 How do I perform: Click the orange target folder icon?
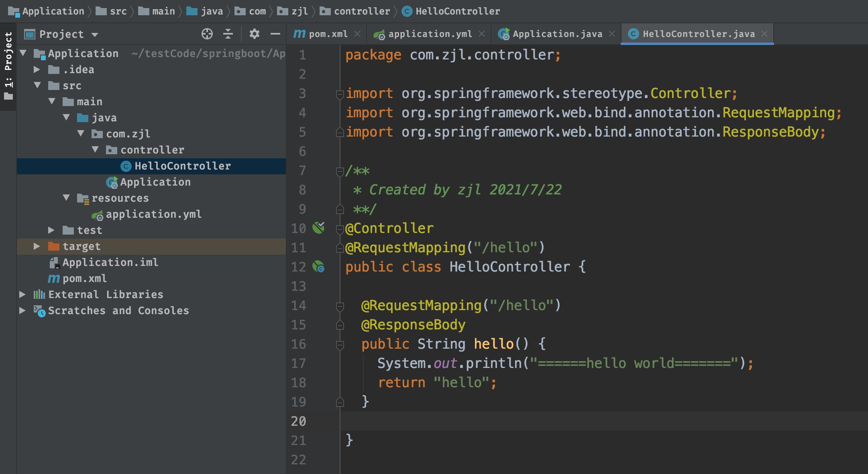point(54,246)
